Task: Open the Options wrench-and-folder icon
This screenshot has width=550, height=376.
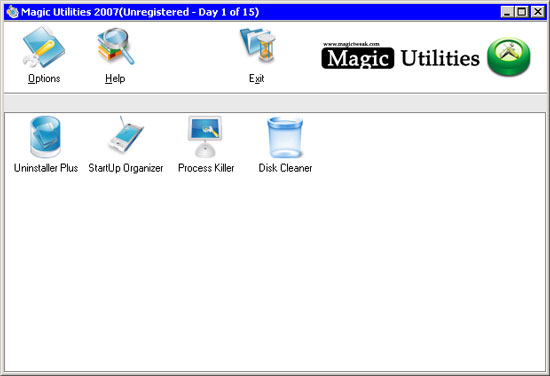Action: tap(44, 47)
